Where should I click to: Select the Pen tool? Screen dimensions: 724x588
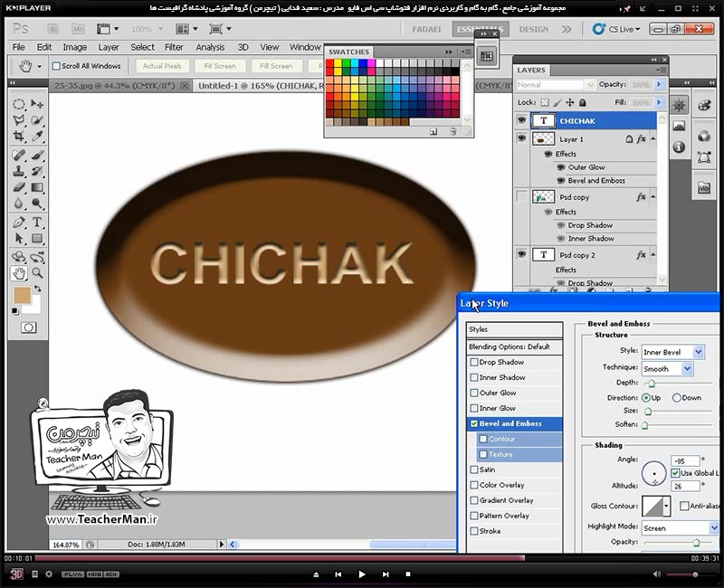18,223
